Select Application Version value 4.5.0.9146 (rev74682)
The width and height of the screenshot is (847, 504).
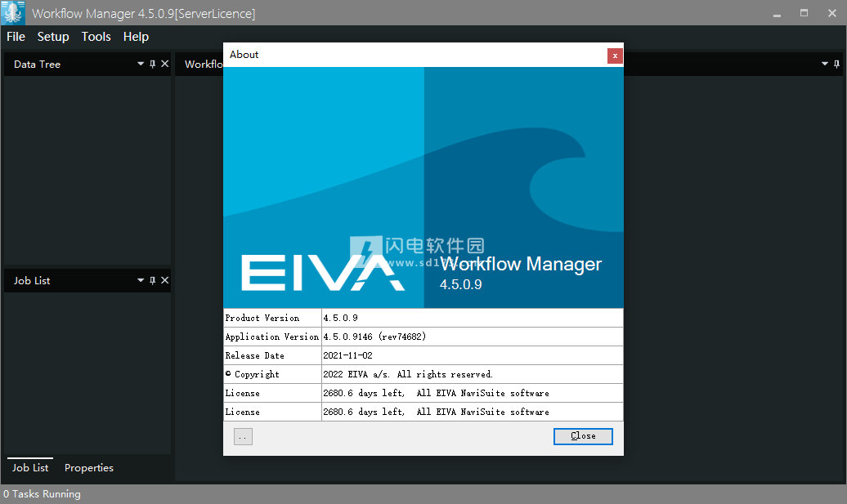(x=472, y=337)
